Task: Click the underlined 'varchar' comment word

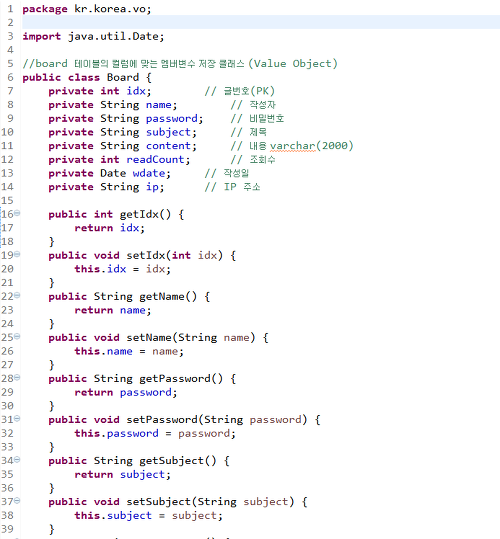Action: click(x=292, y=146)
